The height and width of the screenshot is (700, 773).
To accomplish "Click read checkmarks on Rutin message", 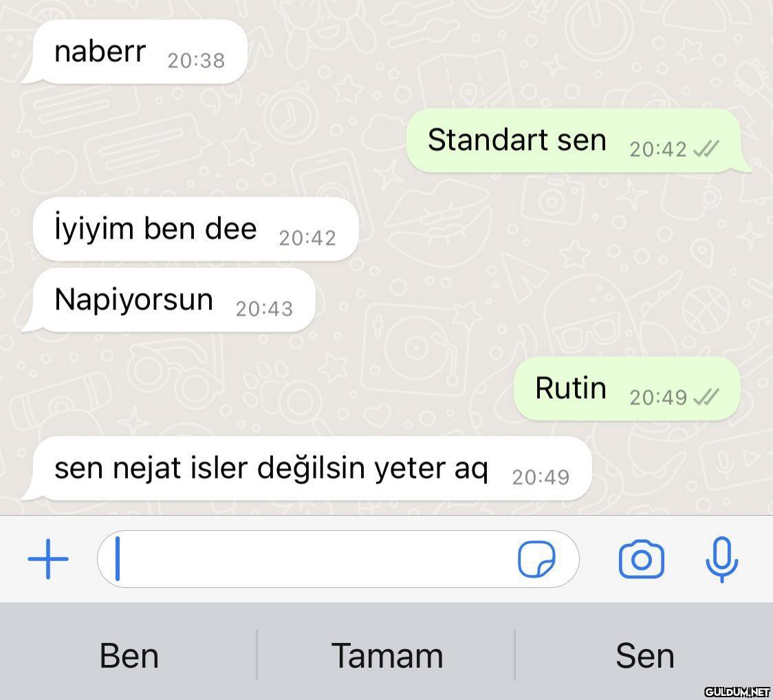I will 706,397.
